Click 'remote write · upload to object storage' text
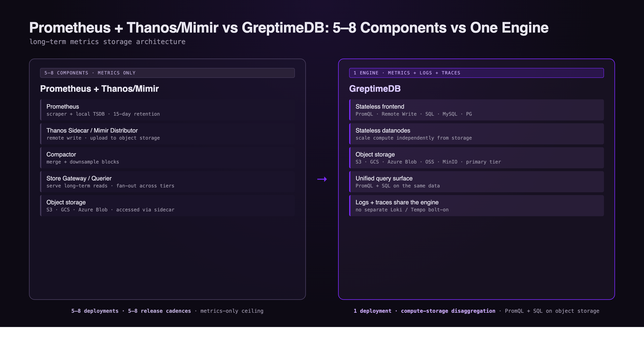Screen dimensions: 644x362 (103, 138)
